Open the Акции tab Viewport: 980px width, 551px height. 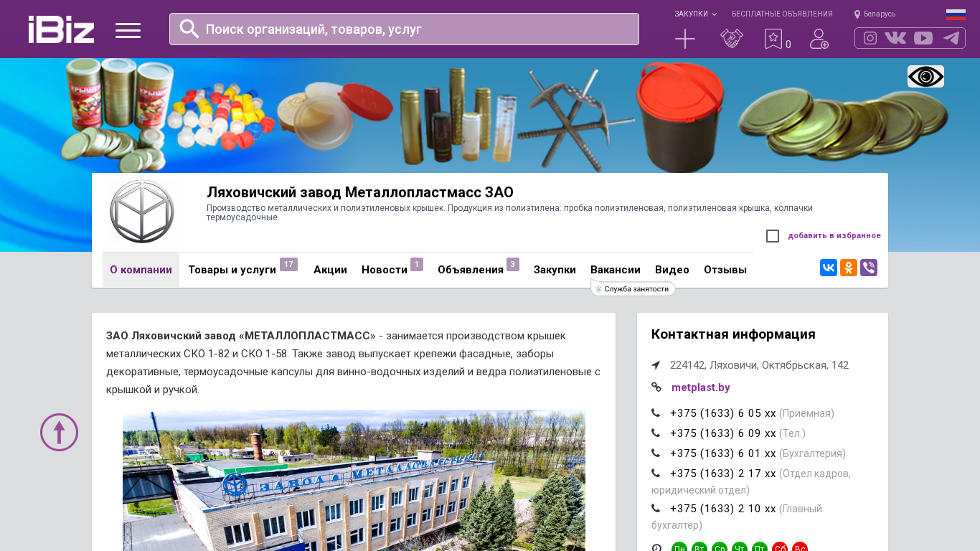pos(330,270)
